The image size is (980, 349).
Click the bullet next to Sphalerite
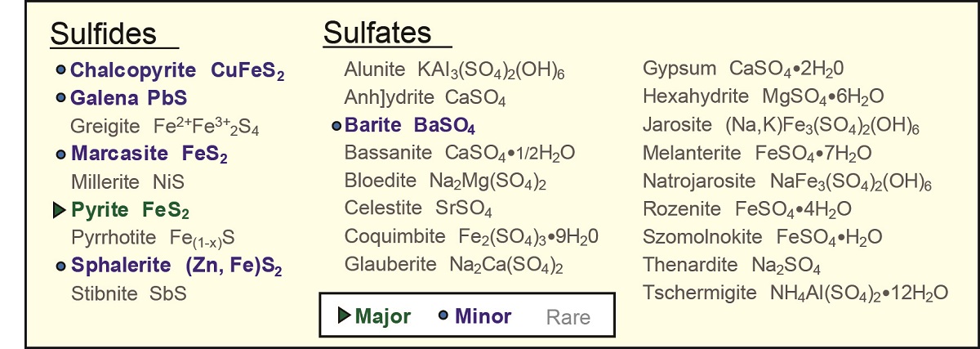coord(60,266)
